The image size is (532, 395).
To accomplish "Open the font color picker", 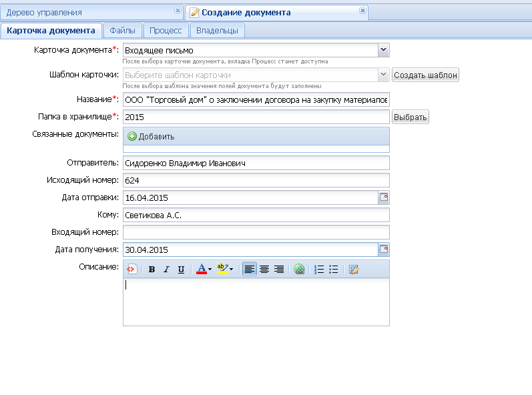I will point(204,270).
